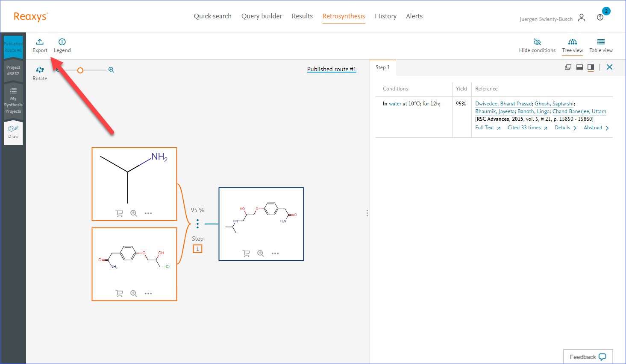This screenshot has width=626, height=364.
Task: Select the Draw sidebar panel
Action: (13, 132)
